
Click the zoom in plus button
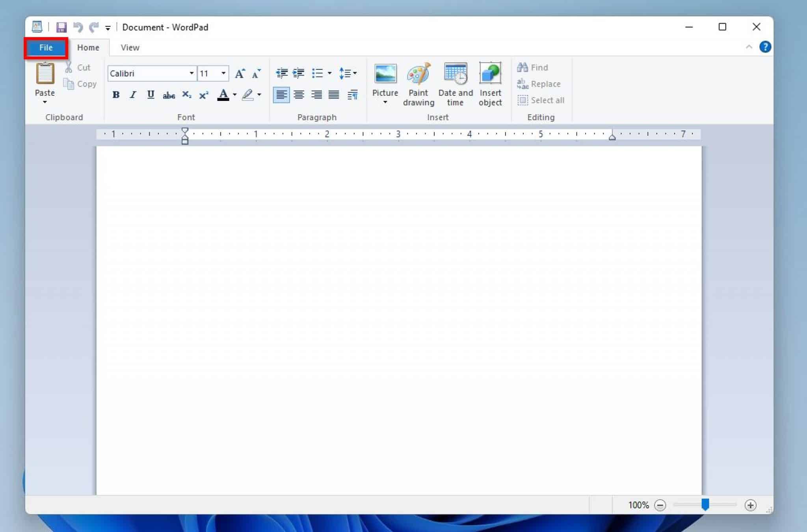click(750, 505)
